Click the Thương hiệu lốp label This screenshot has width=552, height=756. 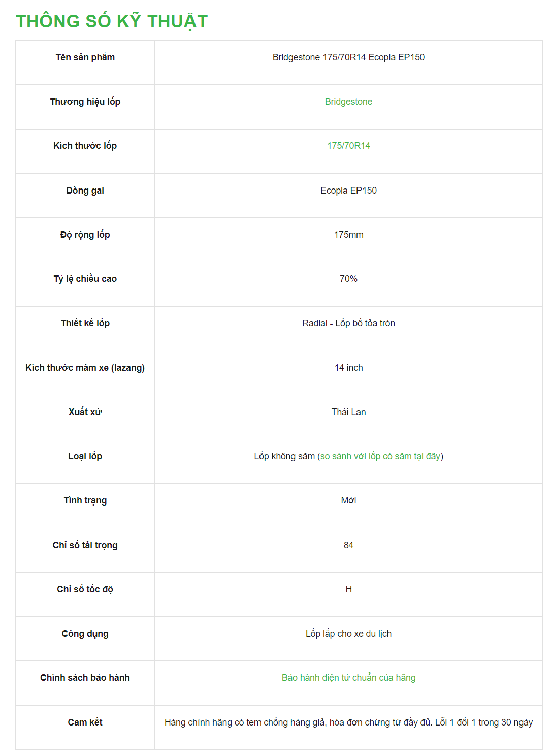pos(85,102)
